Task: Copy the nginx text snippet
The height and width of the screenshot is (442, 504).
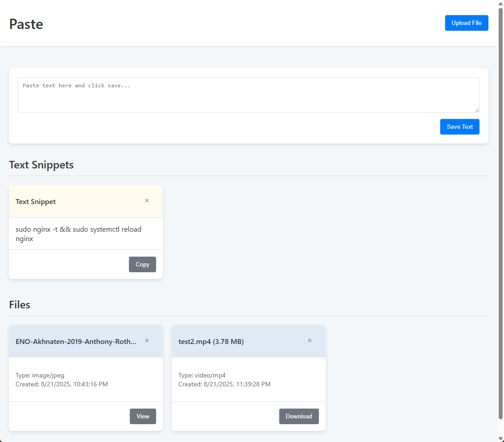Action: [142, 264]
